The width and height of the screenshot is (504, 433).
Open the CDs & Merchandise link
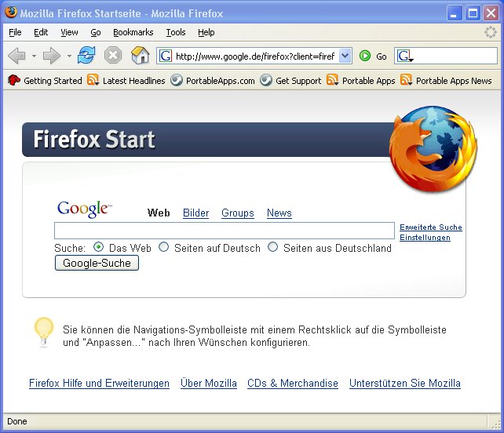coord(293,383)
